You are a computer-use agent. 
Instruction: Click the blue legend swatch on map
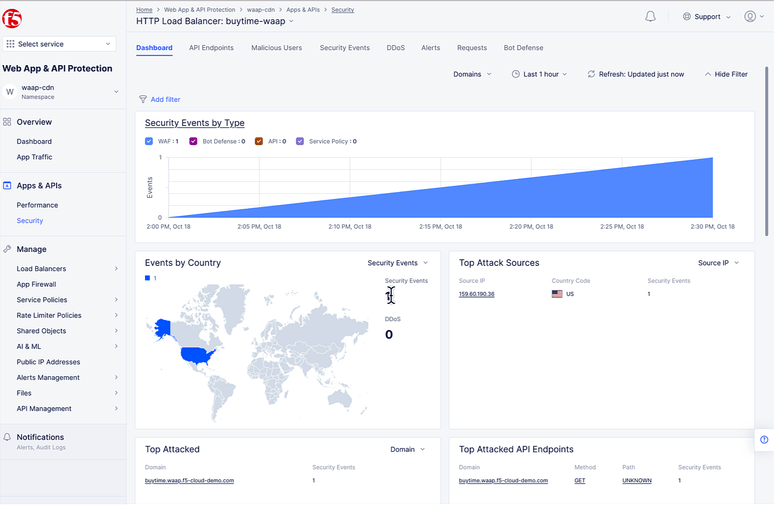[147, 278]
